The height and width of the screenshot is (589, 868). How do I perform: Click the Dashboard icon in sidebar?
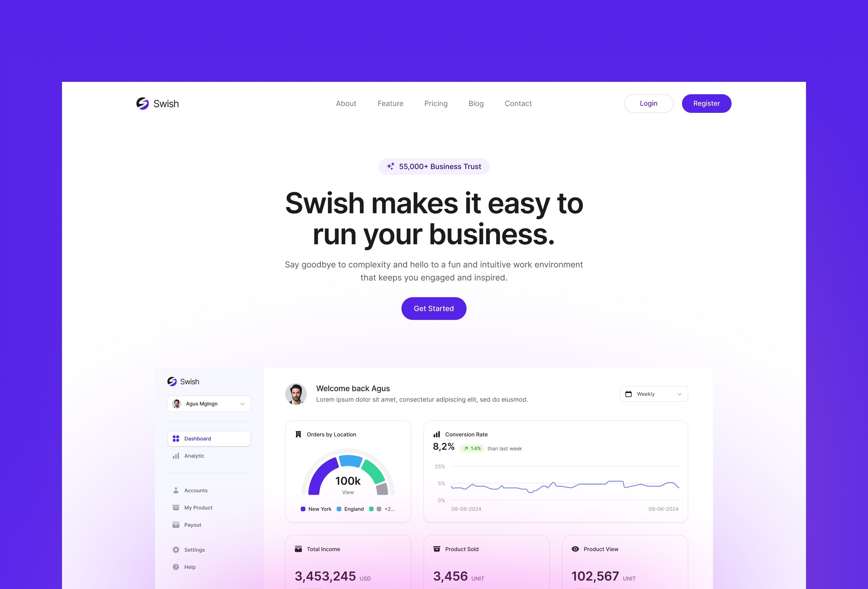176,438
